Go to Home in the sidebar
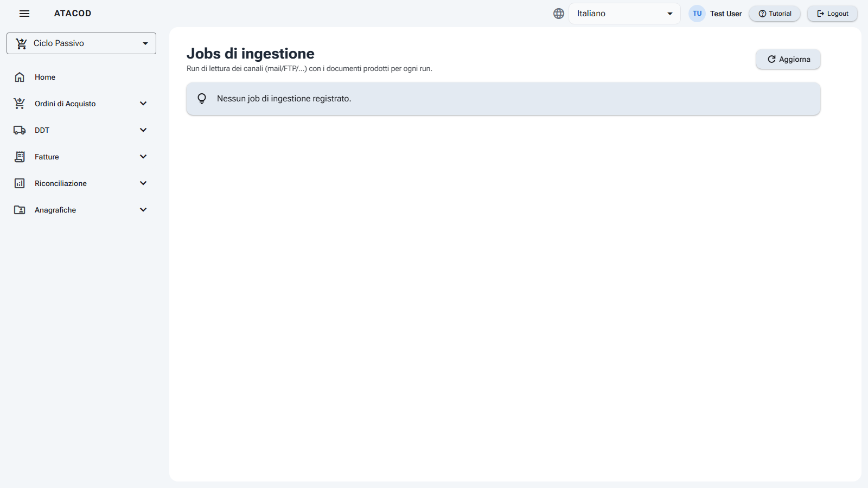Viewport: 868px width, 488px height. coord(81,77)
